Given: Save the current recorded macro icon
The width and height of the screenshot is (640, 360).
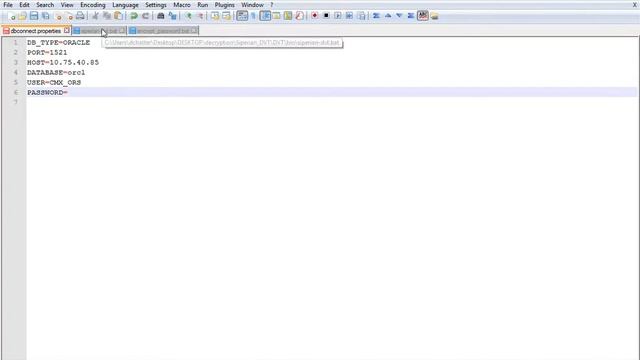Looking at the screenshot, I should (x=362, y=16).
